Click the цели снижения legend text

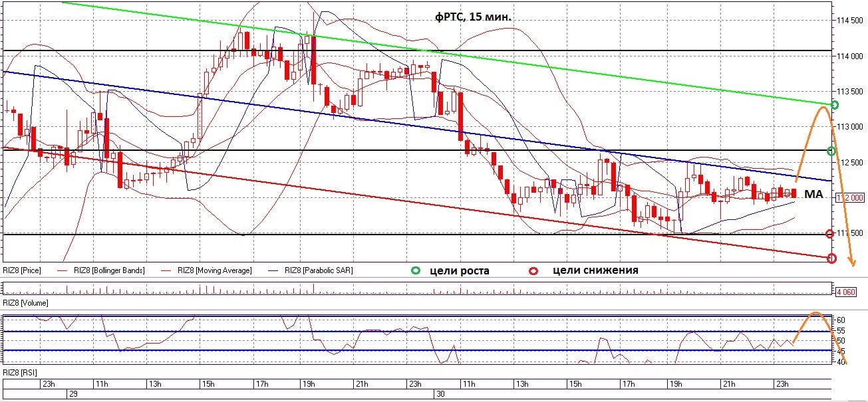[x=595, y=270]
